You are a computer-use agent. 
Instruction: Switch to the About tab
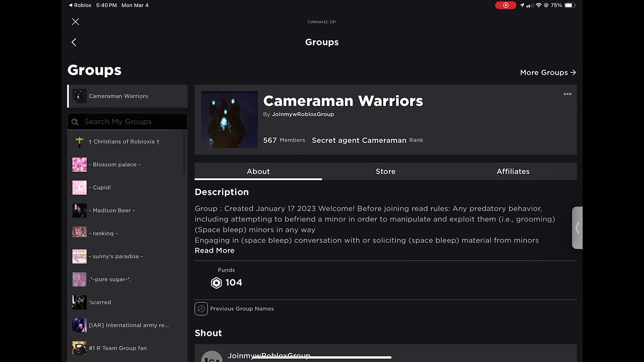[x=258, y=171]
